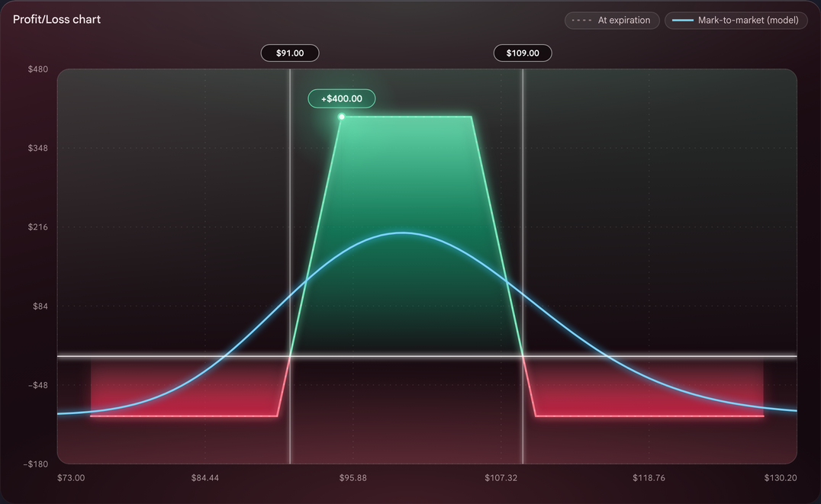Select the +$400.00 max profit tooltip
Screen dimensions: 821x504
[341, 98]
